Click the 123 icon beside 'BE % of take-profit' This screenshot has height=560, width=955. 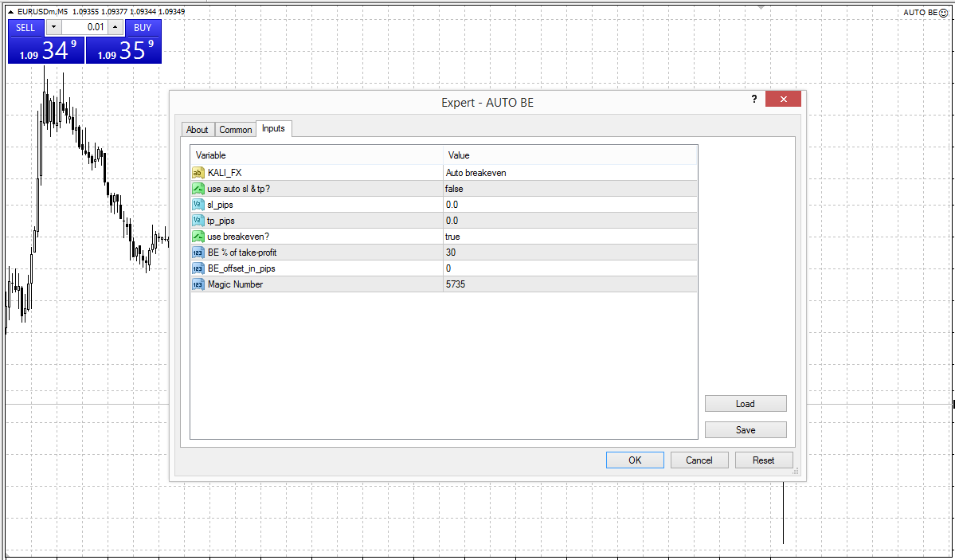(198, 253)
